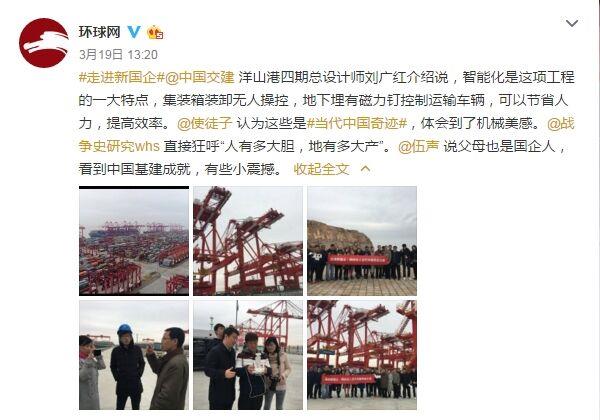Open the post timestamp 3月19日 13:20
Viewport: 600px width, 420px height.
[118, 55]
